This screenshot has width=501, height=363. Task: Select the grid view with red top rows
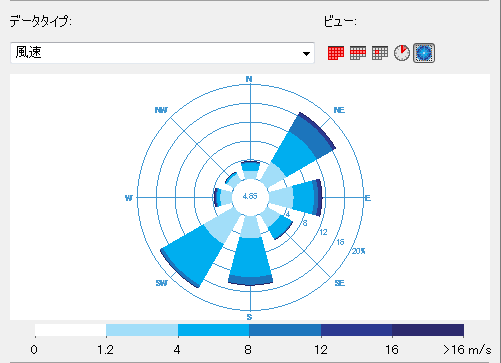pos(358,53)
